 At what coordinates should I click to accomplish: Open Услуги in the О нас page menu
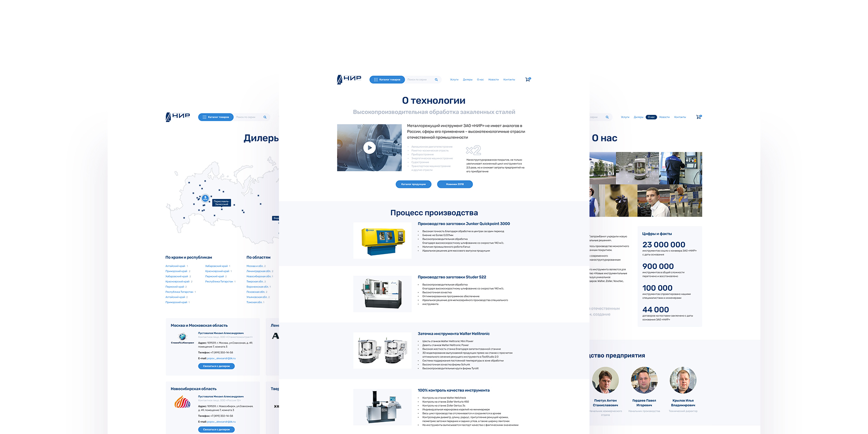coord(625,117)
